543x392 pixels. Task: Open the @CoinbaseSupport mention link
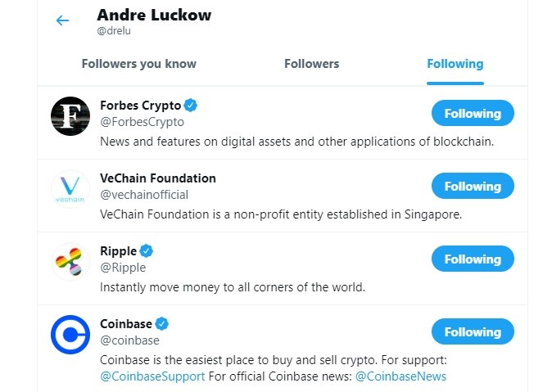point(152,376)
